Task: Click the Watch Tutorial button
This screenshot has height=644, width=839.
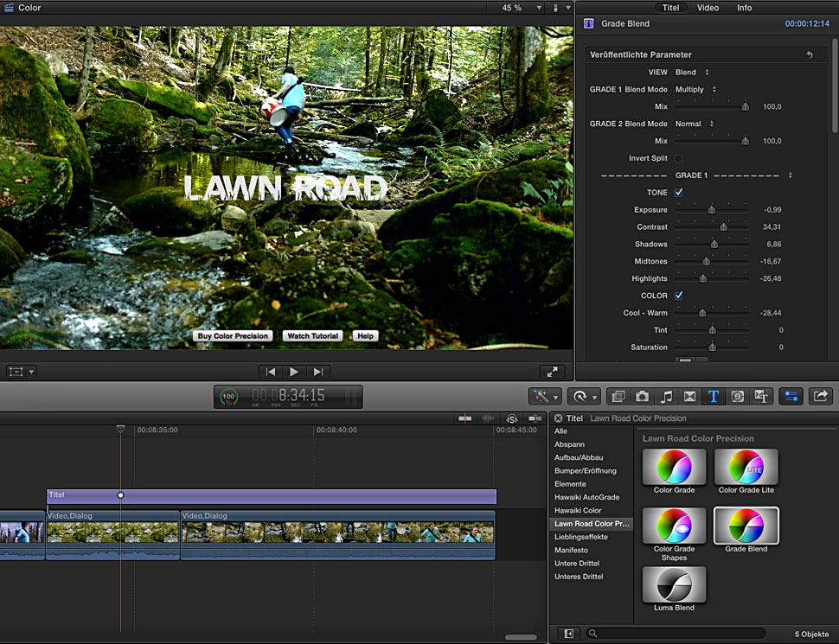Action: coord(313,336)
